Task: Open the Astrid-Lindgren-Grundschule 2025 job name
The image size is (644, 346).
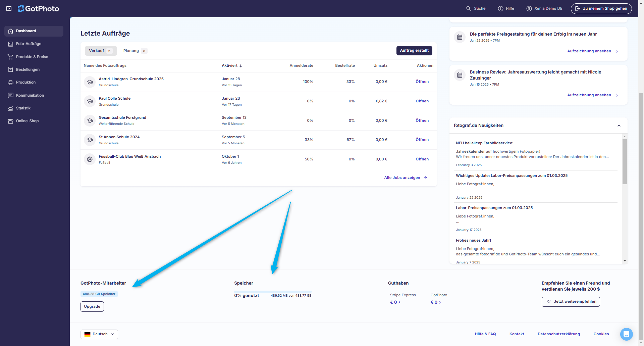Action: (131, 79)
